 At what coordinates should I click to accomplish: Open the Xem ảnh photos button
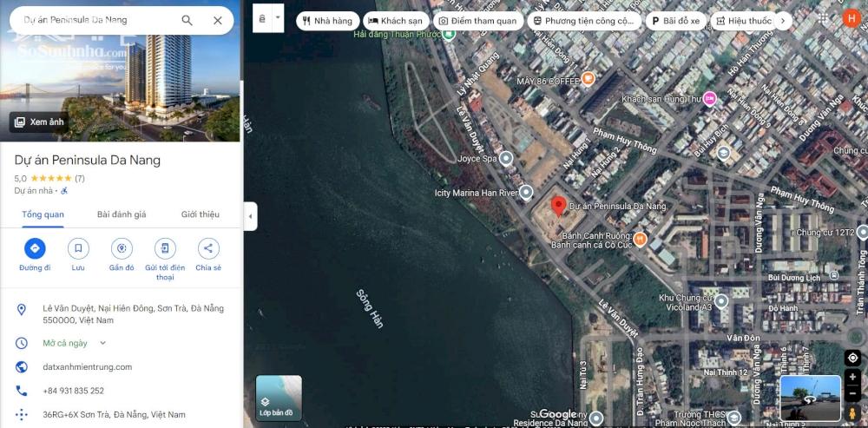coord(39,122)
